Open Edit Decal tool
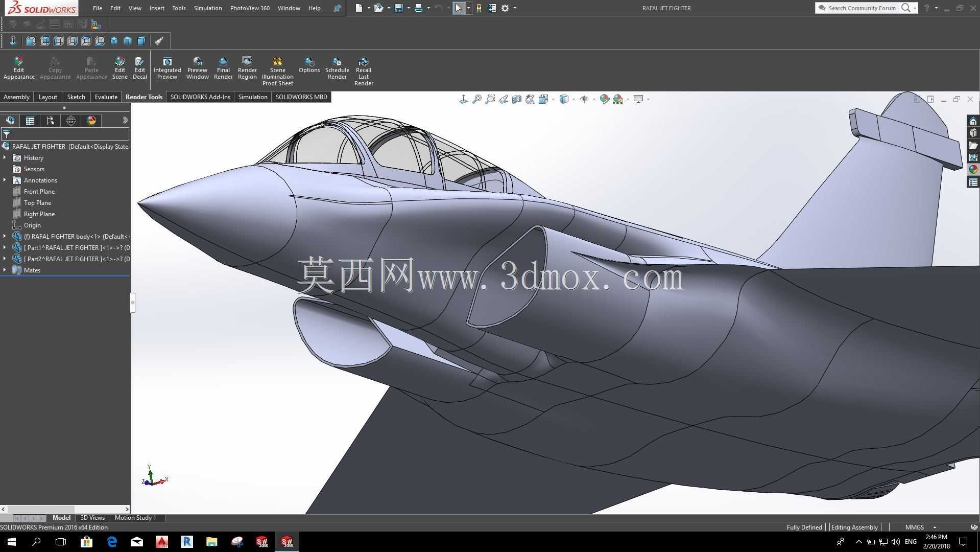 click(139, 68)
